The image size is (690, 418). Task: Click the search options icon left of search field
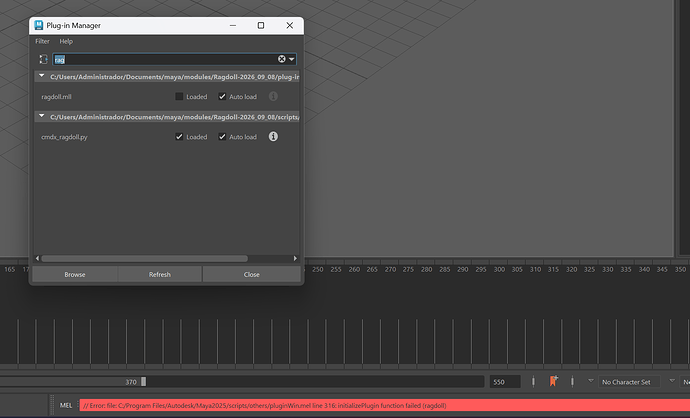click(43, 59)
